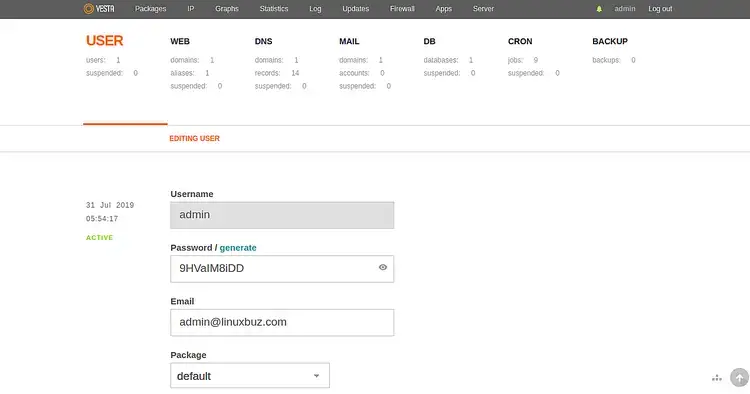Image resolution: width=750 pixels, height=394 pixels.
Task: Open the BACKUP tab
Action: click(x=610, y=41)
